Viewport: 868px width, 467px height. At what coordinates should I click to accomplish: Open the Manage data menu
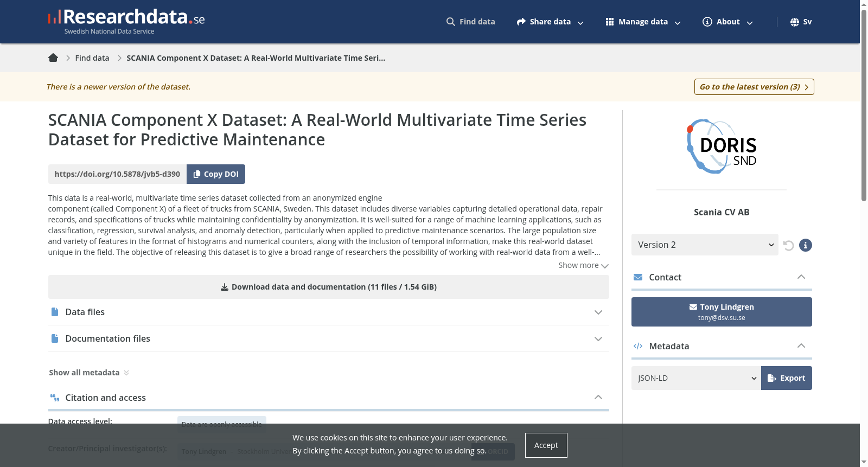click(x=643, y=22)
